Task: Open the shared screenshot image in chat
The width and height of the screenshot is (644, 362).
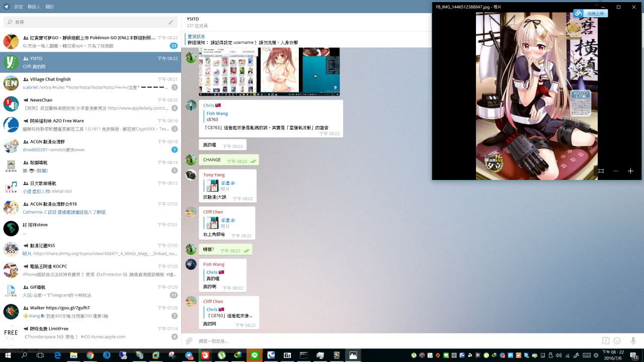Action: tap(269, 71)
